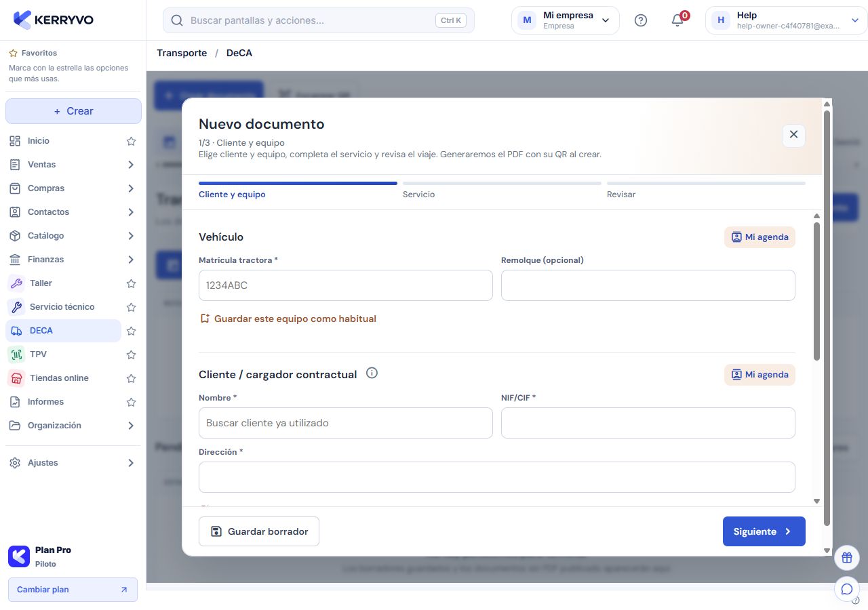Star Informes as a favorite
The image size is (868, 610).
(x=132, y=402)
